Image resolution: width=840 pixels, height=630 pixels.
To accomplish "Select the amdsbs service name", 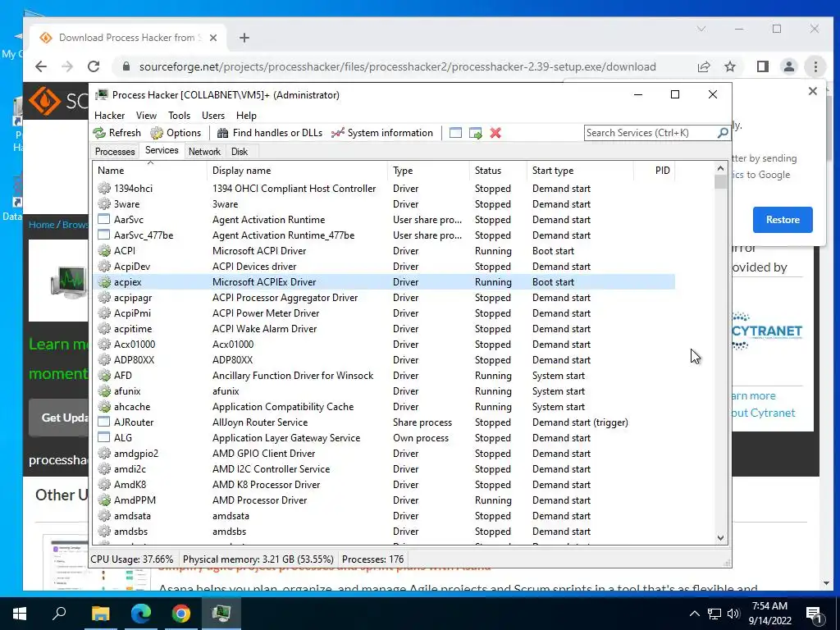I will [130, 531].
